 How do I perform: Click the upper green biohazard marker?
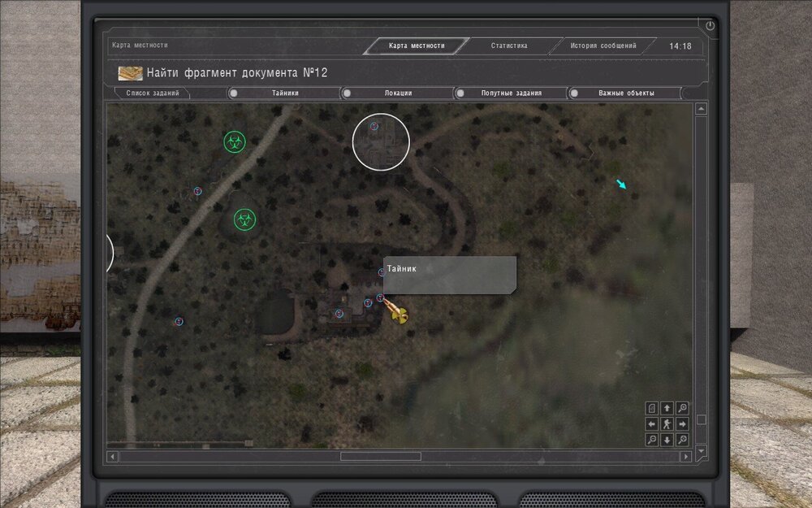click(235, 141)
